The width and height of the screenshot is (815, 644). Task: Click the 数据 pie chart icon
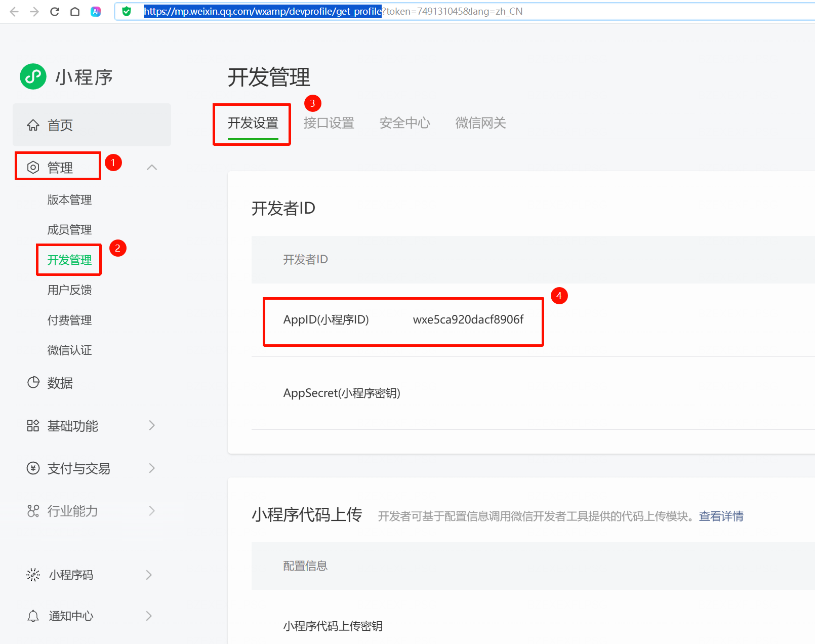pyautogui.click(x=33, y=382)
